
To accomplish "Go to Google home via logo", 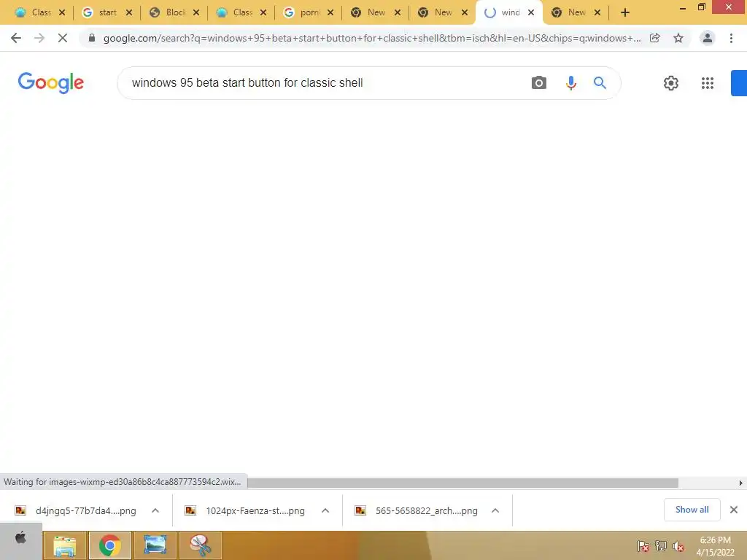I will [51, 83].
